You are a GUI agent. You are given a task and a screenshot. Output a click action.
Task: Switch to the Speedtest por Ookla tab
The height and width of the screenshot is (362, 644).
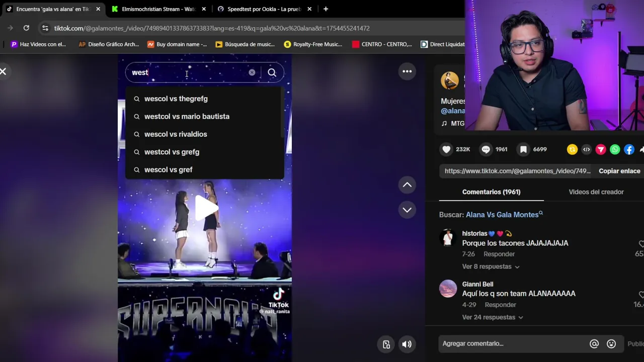[264, 9]
